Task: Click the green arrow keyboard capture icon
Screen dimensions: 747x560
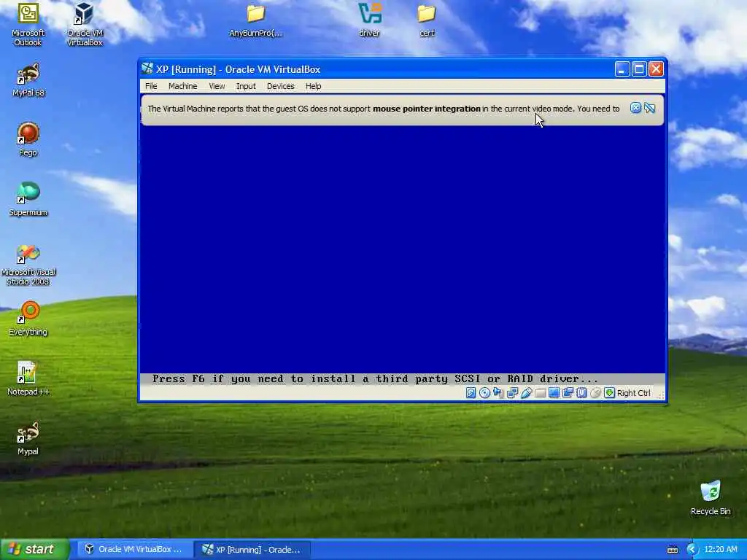Action: (609, 393)
